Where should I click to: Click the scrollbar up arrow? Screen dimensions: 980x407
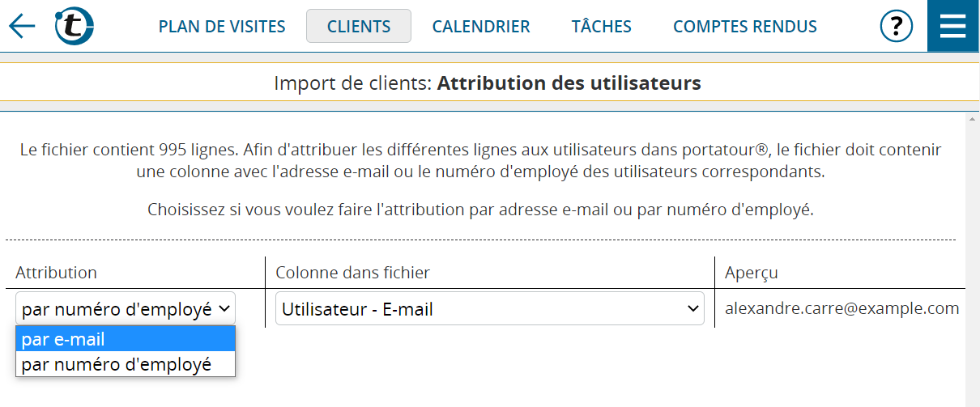point(973,120)
